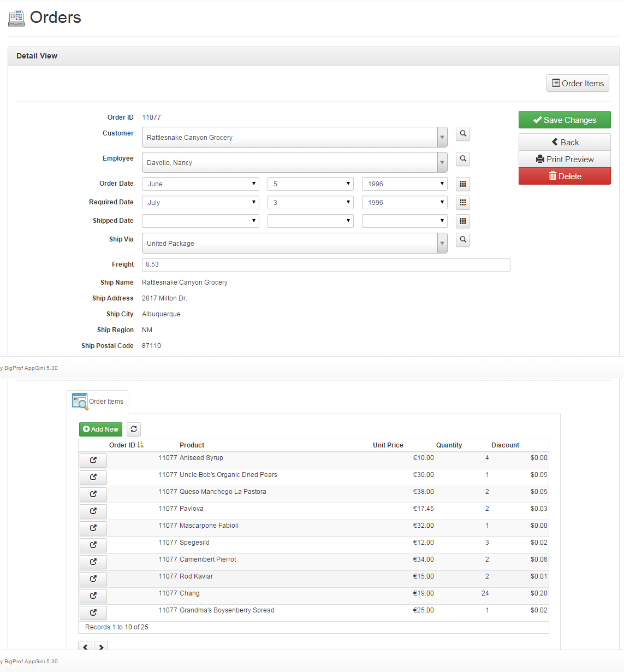Open the Required Date calendar picker
624x672 pixels.
pos(462,203)
